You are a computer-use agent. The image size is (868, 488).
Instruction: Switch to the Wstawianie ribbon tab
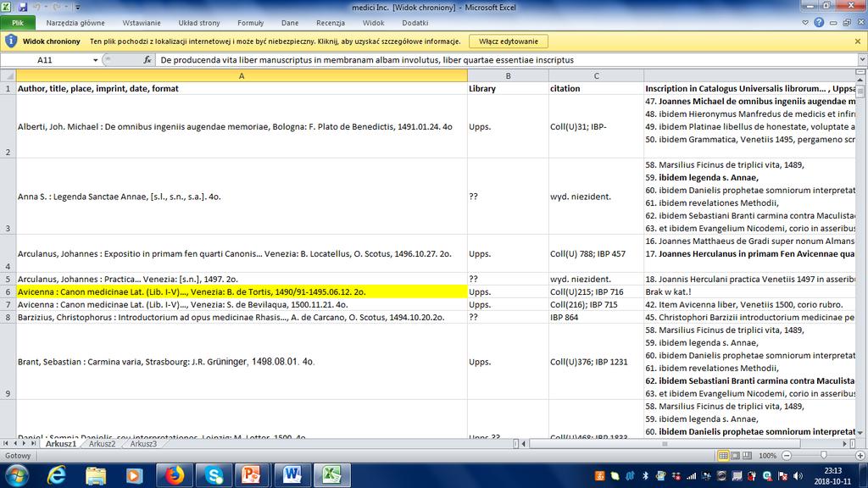pyautogui.click(x=142, y=23)
